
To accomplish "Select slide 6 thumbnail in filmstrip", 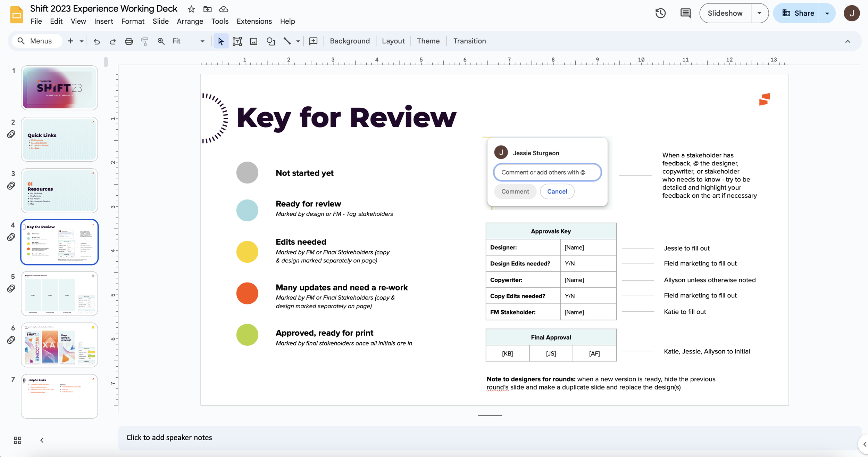I will [59, 345].
